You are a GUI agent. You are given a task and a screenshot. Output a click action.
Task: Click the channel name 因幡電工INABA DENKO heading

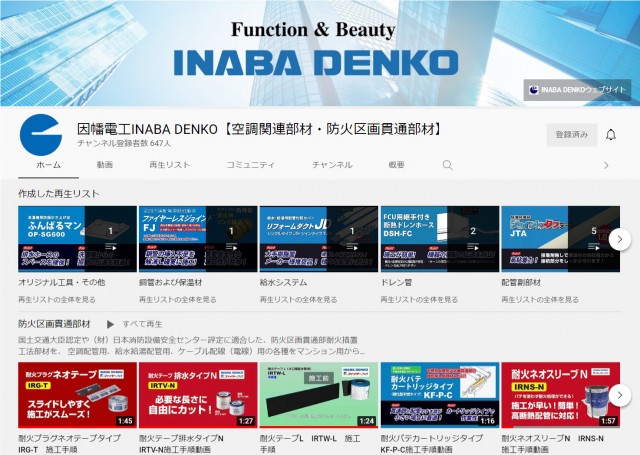click(x=260, y=129)
